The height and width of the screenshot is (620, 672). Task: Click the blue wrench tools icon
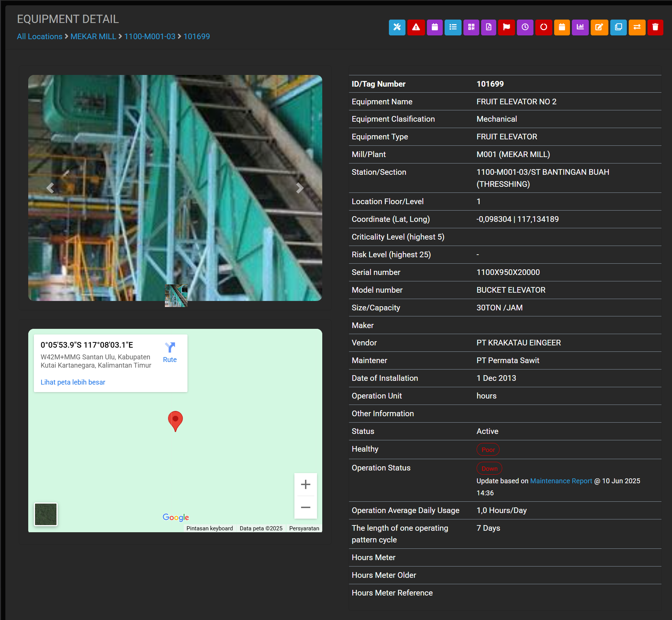(397, 27)
